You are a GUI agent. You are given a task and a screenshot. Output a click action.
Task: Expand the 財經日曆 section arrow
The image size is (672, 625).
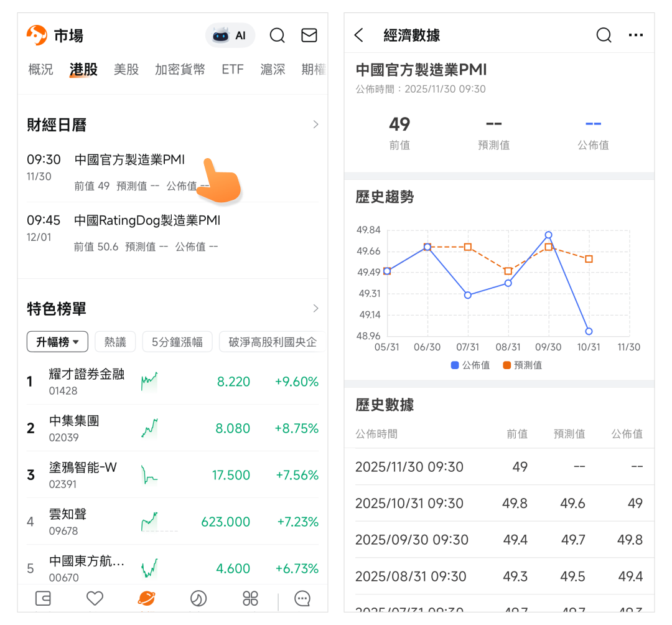coord(315,125)
